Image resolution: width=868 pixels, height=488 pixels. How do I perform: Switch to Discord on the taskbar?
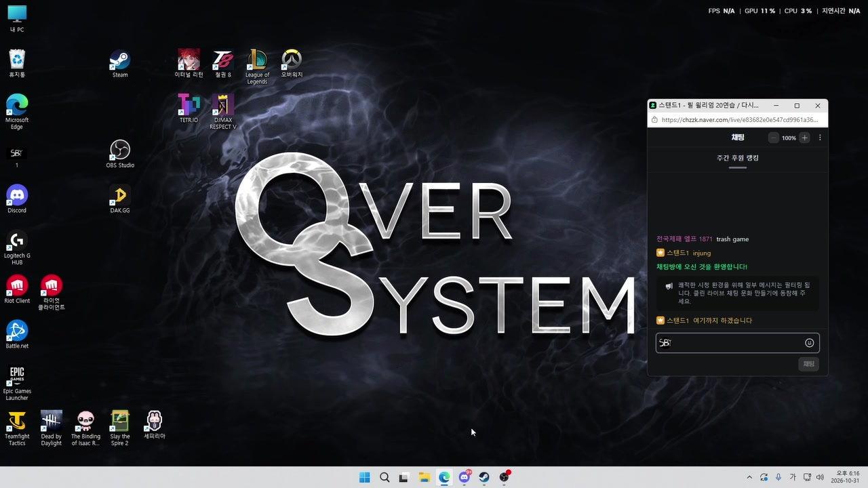[x=465, y=477]
